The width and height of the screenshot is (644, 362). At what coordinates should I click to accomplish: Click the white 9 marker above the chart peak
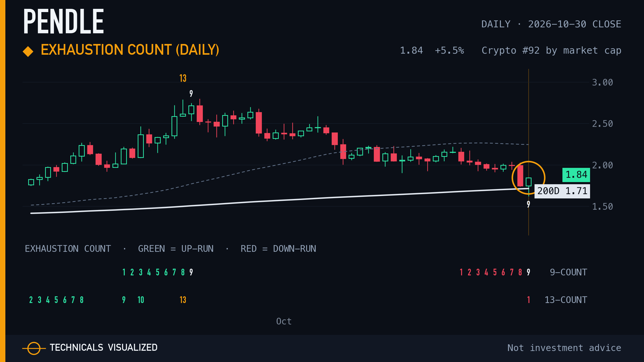191,94
